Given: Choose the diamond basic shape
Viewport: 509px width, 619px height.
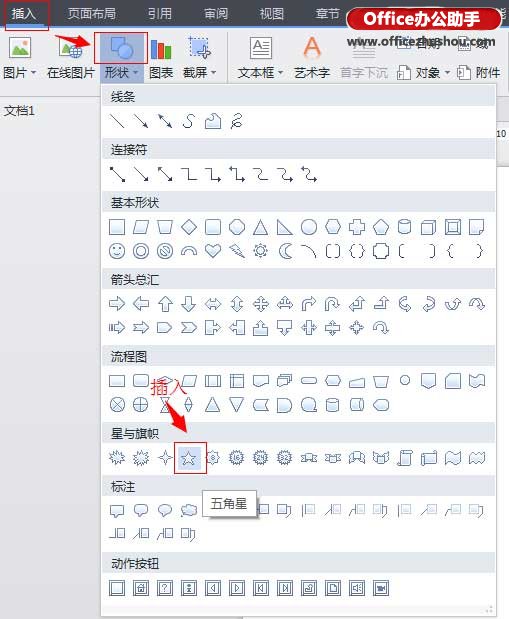Looking at the screenshot, I should (x=189, y=227).
